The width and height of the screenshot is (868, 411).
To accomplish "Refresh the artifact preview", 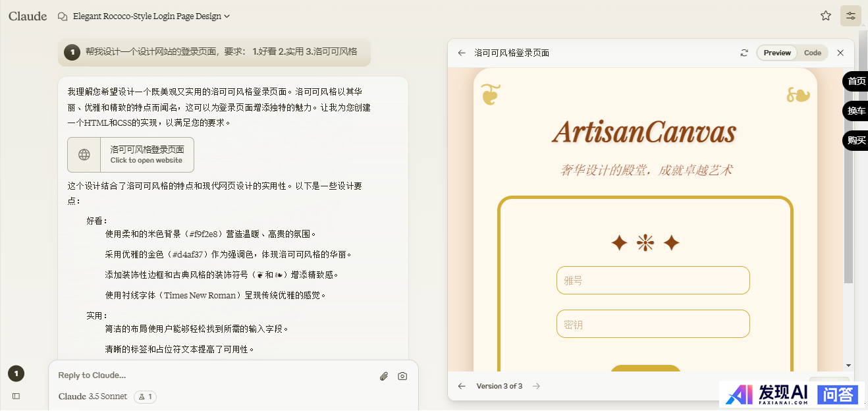I will pyautogui.click(x=744, y=53).
